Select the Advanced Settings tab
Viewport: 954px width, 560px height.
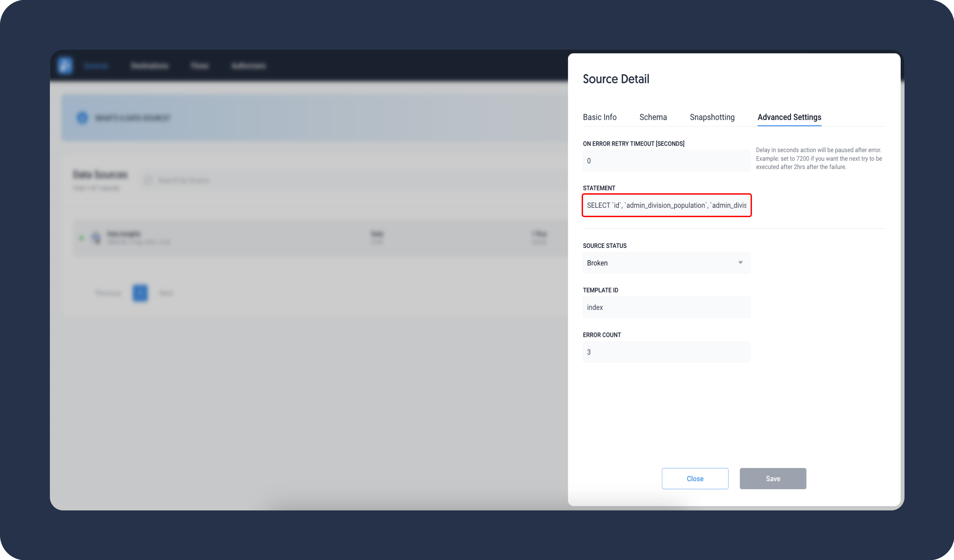(x=789, y=117)
